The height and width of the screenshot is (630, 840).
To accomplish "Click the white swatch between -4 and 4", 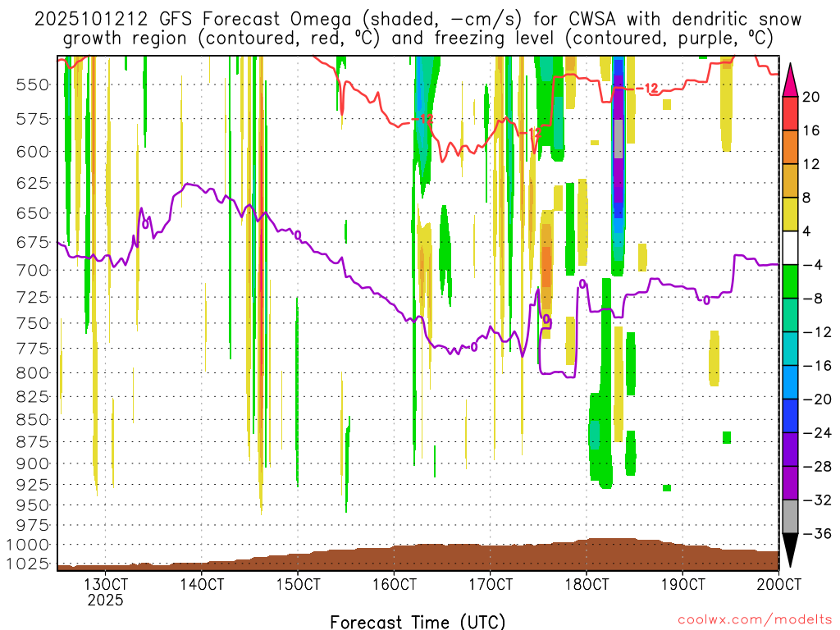I will [790, 248].
